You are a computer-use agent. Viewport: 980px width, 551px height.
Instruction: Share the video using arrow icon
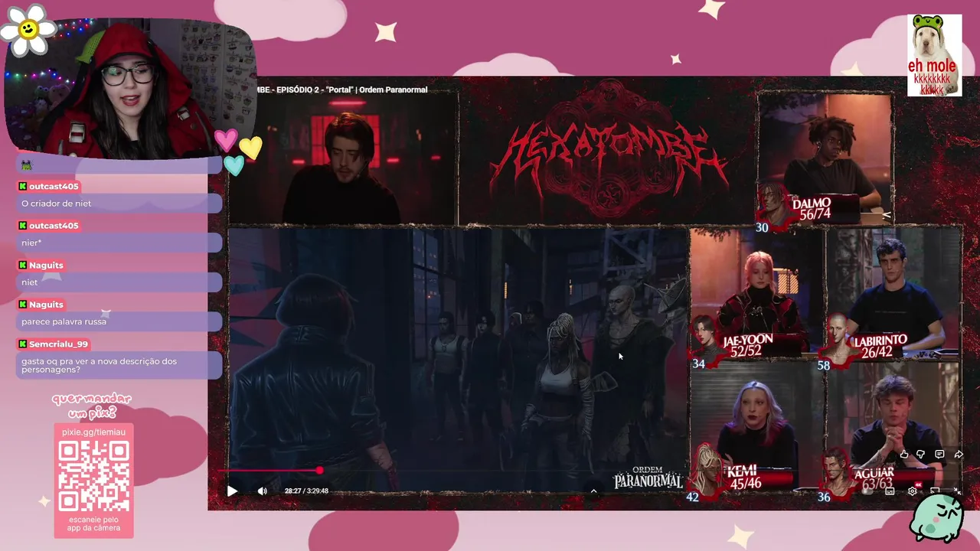(959, 454)
